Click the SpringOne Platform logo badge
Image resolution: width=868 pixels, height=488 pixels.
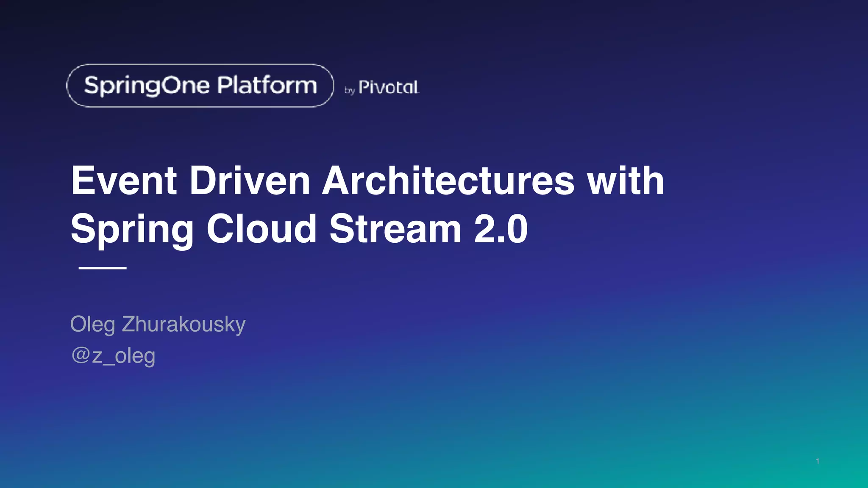coord(200,86)
